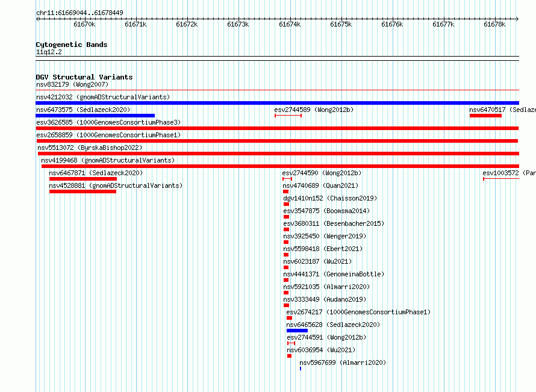Select the red block under dgv1410n152
536x392 pixels.
click(x=287, y=204)
